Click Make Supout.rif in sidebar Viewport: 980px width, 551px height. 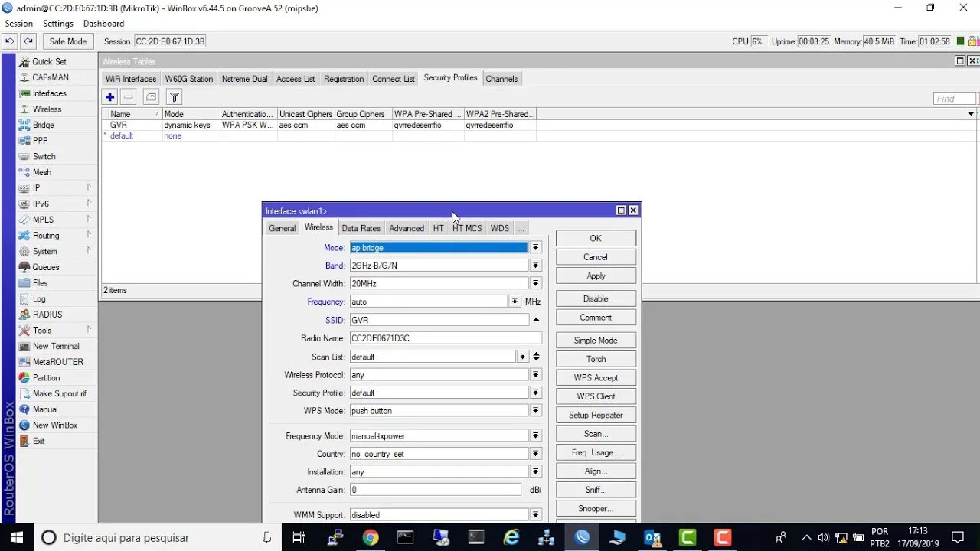click(x=59, y=393)
